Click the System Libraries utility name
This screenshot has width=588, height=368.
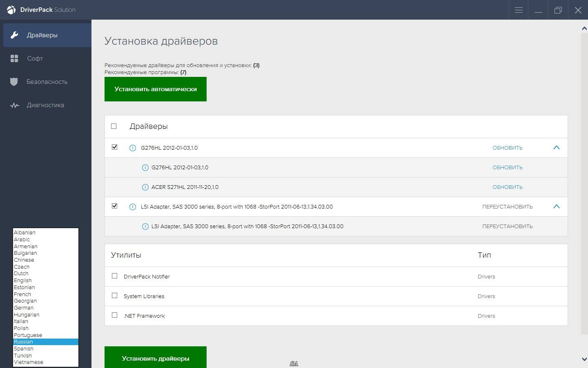point(144,296)
